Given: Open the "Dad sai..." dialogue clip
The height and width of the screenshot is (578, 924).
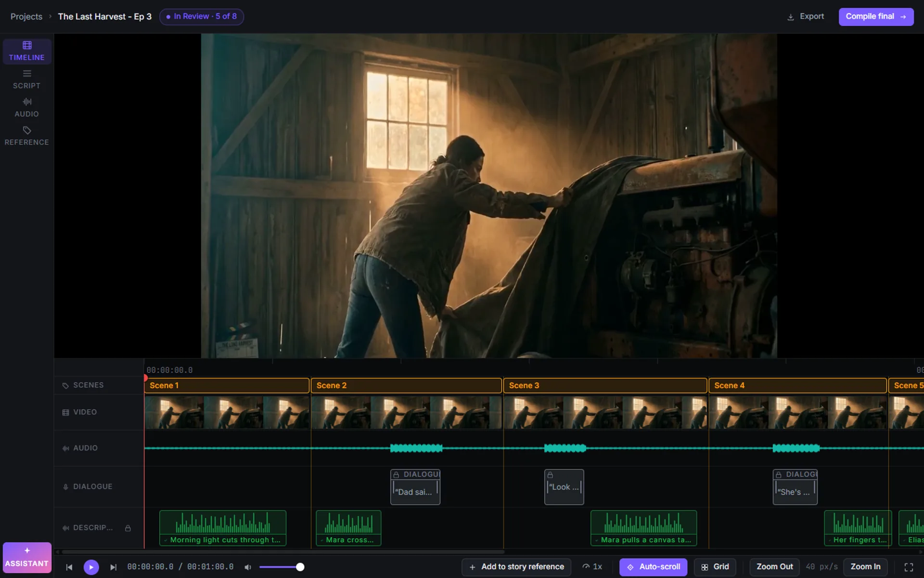Looking at the screenshot, I should tap(415, 487).
